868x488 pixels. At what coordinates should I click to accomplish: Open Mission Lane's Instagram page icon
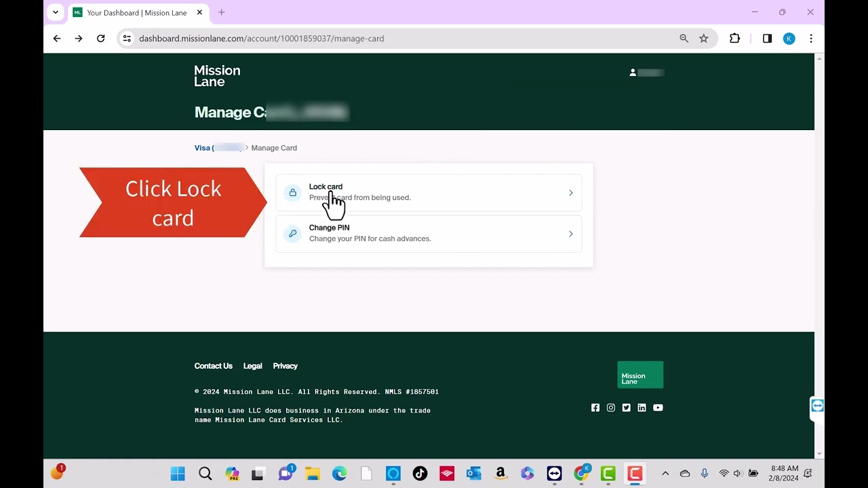pos(611,407)
